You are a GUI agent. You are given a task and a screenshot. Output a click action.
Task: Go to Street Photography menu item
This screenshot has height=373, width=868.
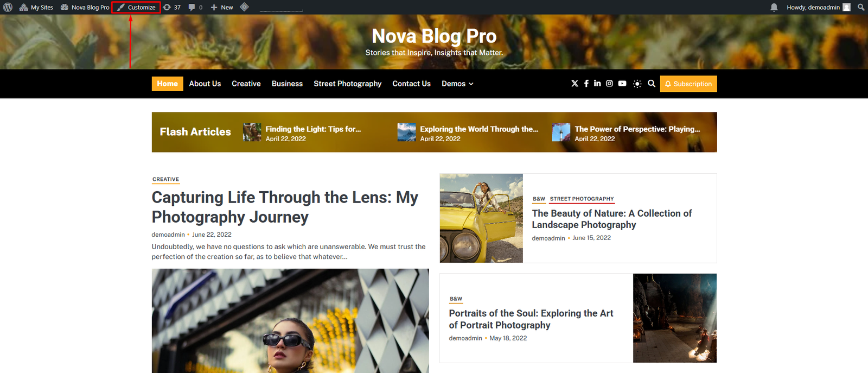pyautogui.click(x=347, y=84)
